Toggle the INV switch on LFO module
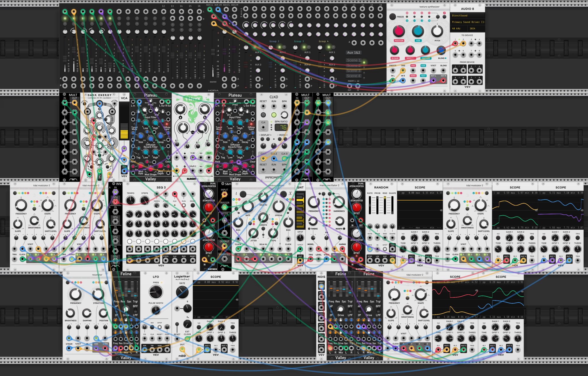This screenshot has width=588, height=376. 152,327
